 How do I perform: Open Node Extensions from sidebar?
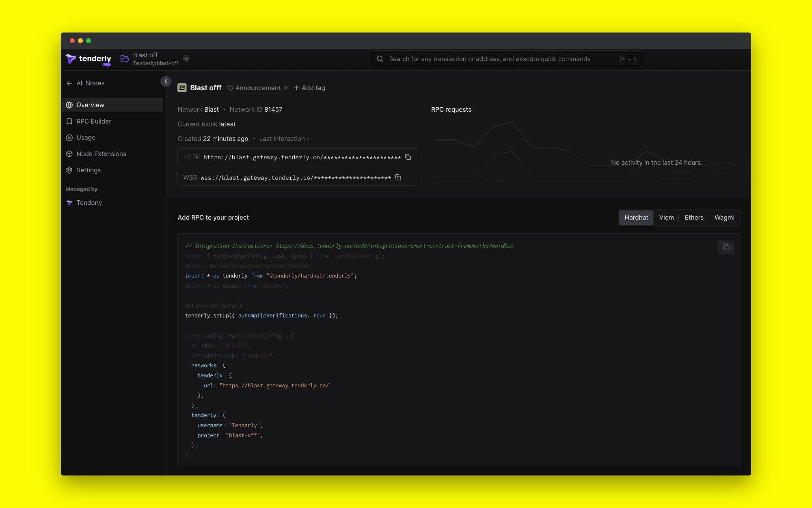101,154
